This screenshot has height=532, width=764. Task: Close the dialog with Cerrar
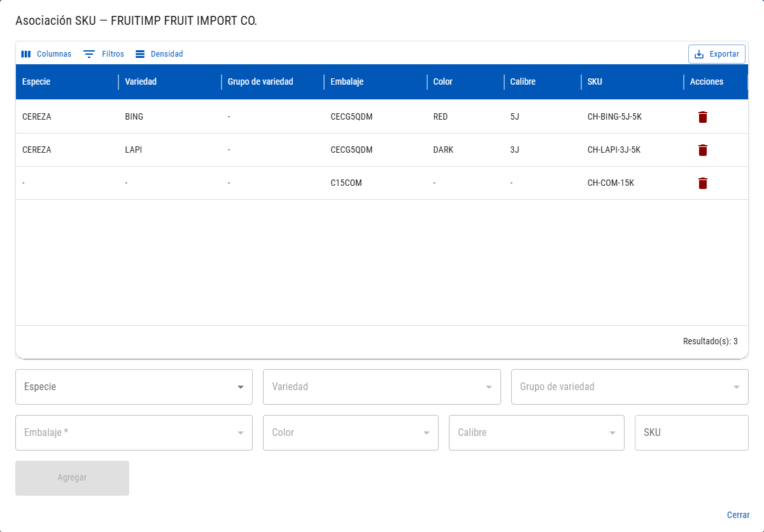(739, 515)
